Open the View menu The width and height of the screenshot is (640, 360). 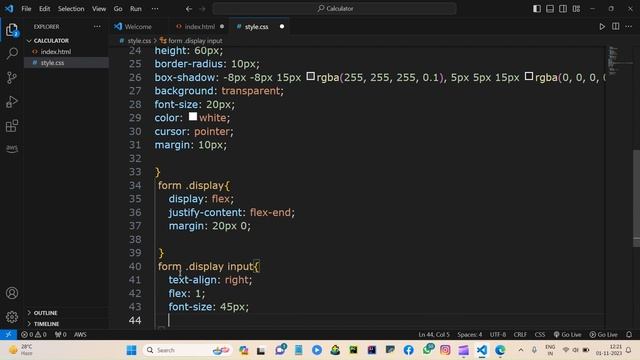[x=99, y=9]
